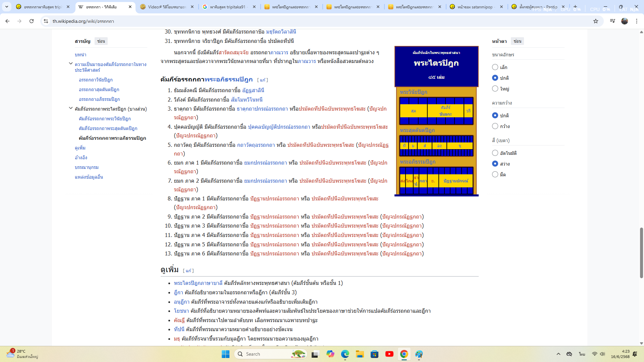This screenshot has width=644, height=362.
Task: Open Task View on taskbar
Action: point(315,354)
